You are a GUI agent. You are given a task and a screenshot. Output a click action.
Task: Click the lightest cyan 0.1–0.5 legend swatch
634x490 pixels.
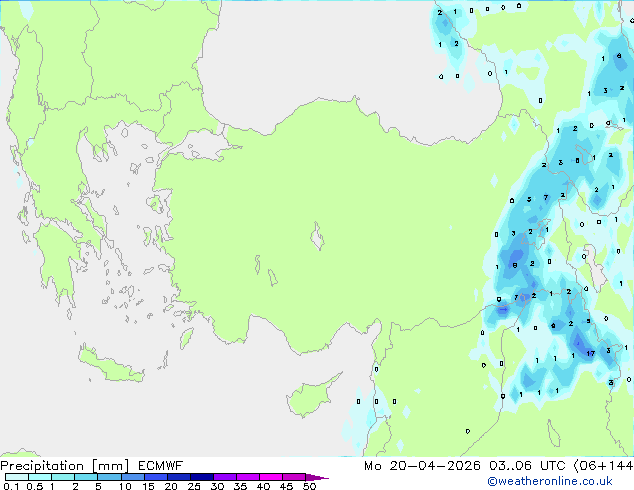pyautogui.click(x=17, y=477)
